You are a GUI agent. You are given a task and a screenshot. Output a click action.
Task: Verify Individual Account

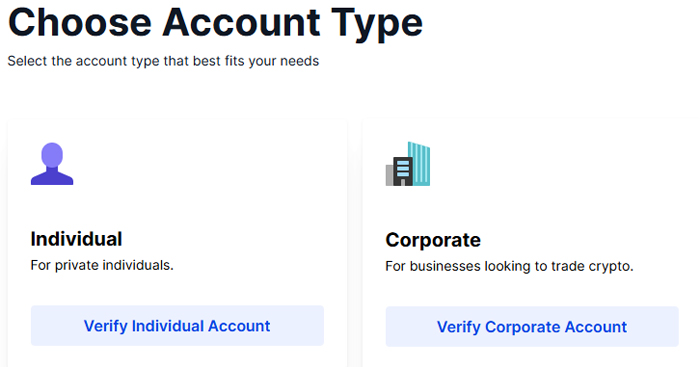[177, 326]
